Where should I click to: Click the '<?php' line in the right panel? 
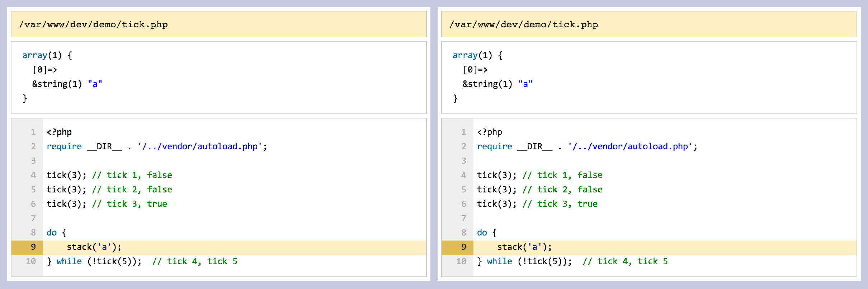pyautogui.click(x=490, y=132)
